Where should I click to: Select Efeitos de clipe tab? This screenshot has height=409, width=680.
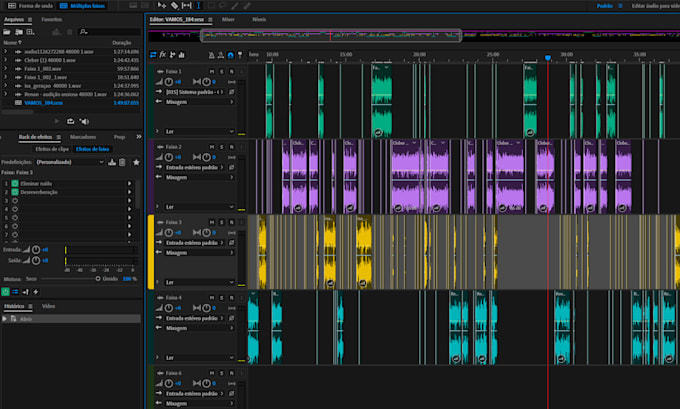click(52, 149)
